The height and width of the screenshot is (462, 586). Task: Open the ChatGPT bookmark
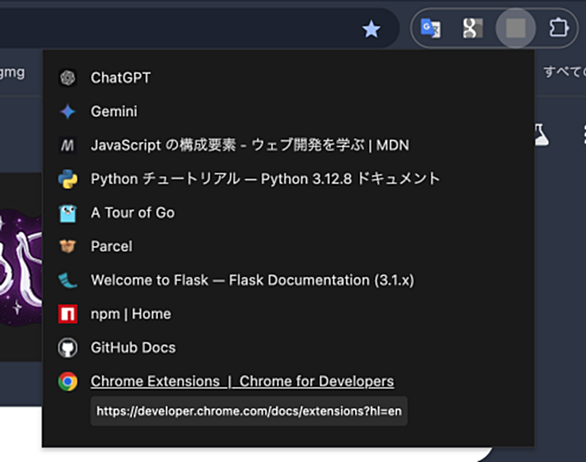(120, 78)
